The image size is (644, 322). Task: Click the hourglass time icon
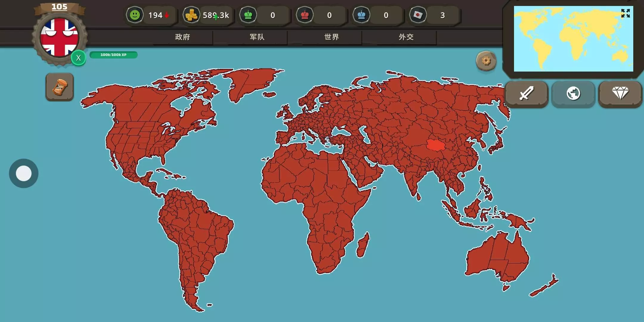pos(60,87)
